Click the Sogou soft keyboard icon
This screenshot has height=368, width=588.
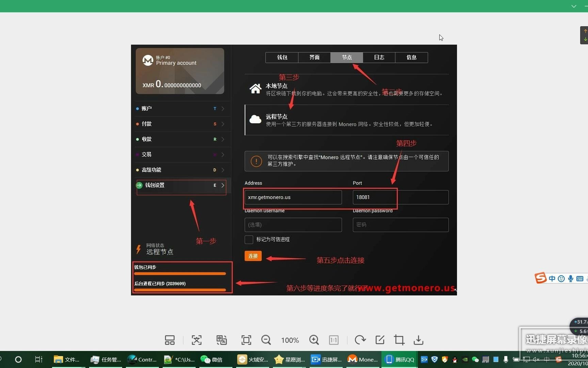pyautogui.click(x=580, y=278)
